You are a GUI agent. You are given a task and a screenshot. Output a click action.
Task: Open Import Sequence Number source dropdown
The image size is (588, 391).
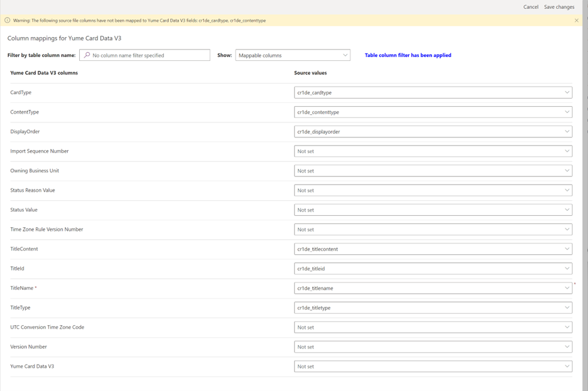click(x=433, y=151)
